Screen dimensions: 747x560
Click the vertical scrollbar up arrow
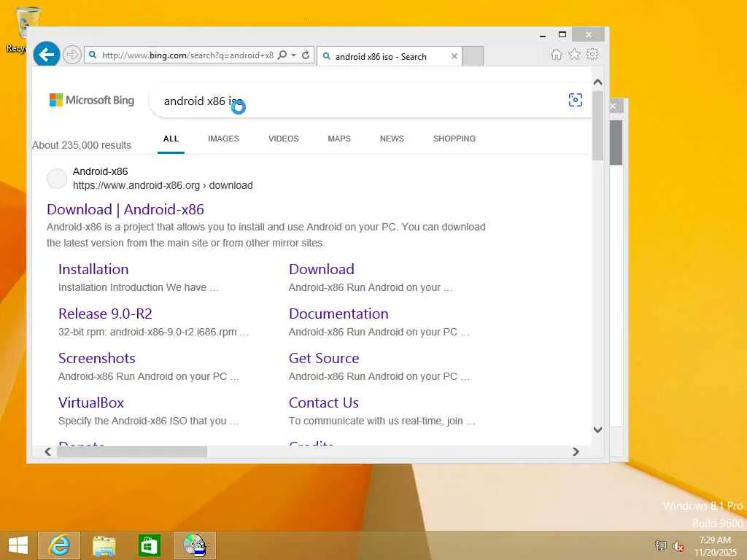(x=598, y=82)
